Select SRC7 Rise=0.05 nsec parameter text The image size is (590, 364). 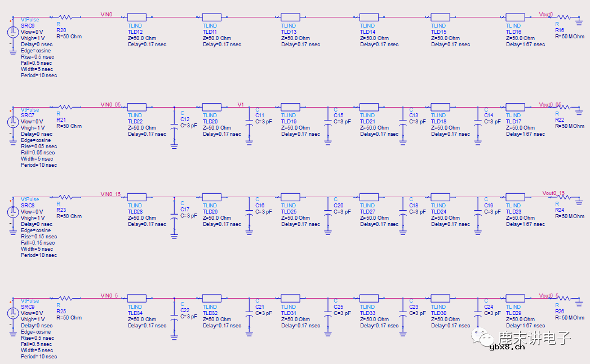click(x=38, y=147)
